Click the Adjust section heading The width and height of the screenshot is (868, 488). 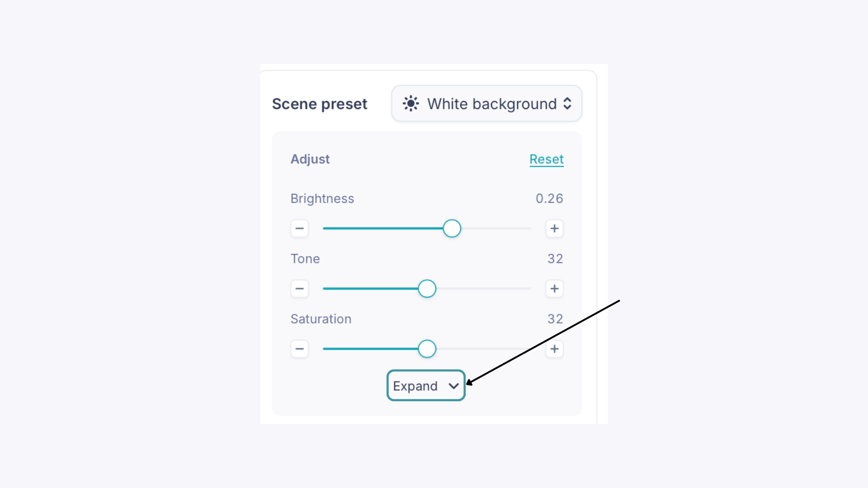coord(310,160)
